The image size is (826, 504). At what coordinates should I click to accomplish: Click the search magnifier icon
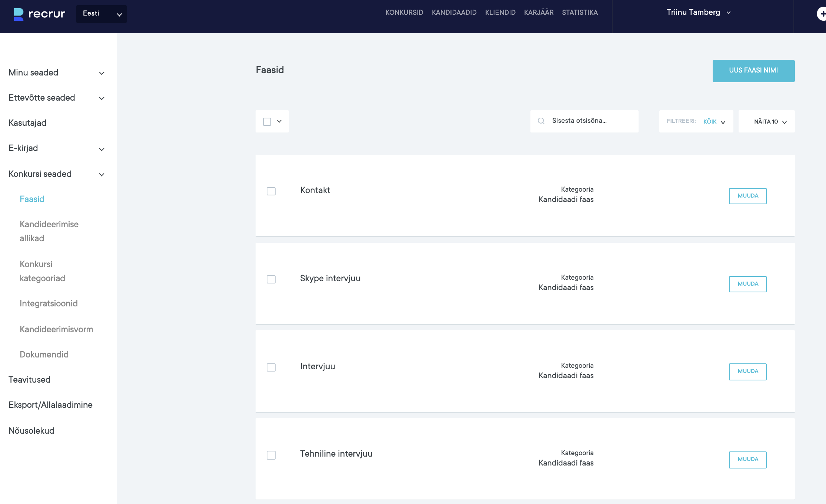tap(541, 121)
